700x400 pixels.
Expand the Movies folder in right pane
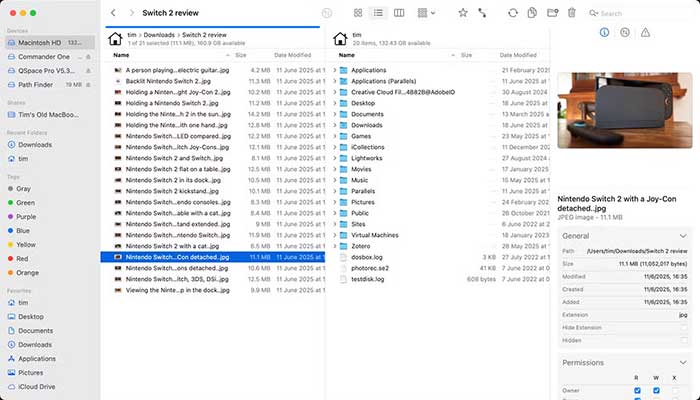335,169
